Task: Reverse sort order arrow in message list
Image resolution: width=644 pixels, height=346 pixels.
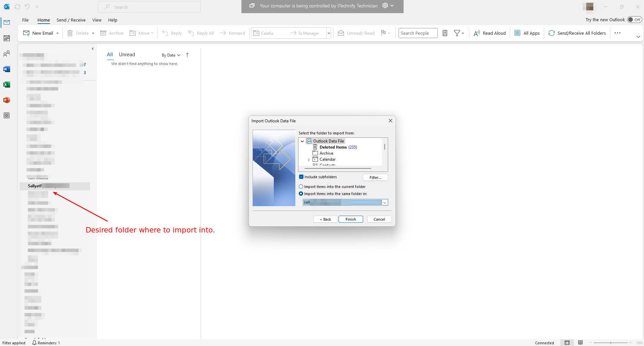Action: coord(187,55)
